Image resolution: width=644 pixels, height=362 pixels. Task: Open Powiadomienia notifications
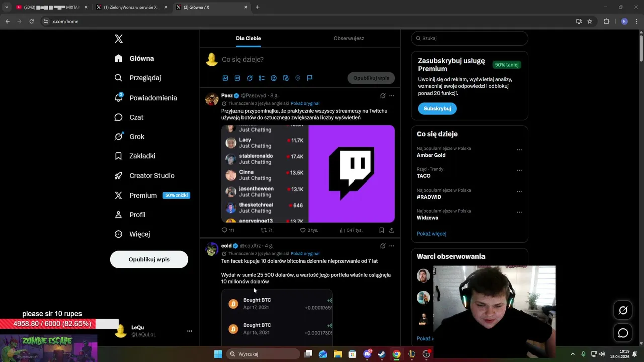145,98
